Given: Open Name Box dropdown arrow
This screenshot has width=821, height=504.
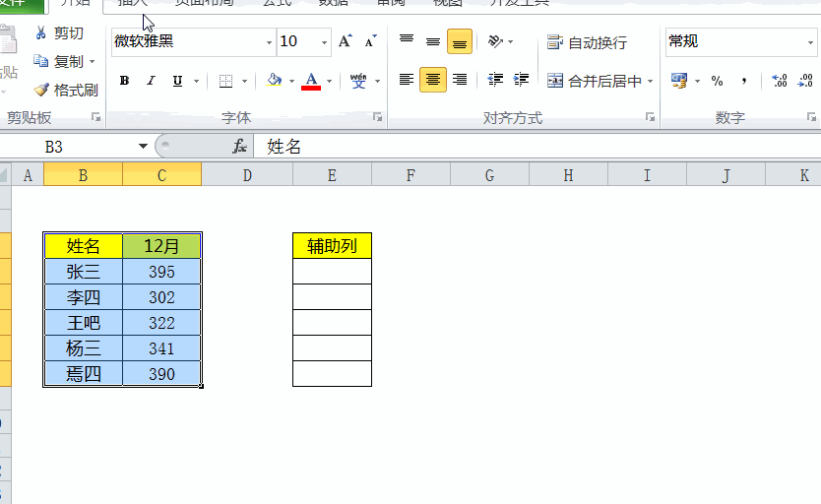Looking at the screenshot, I should [143, 147].
